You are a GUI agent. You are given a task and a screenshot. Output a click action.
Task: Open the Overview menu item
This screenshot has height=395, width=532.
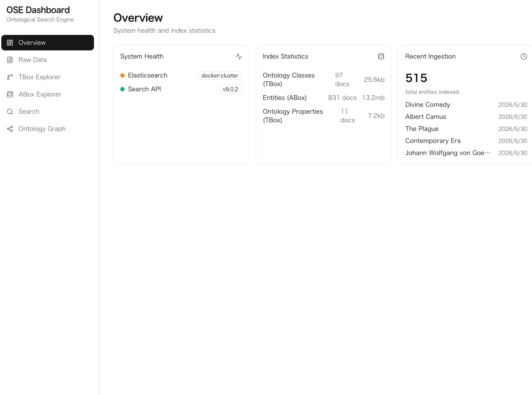[47, 43]
